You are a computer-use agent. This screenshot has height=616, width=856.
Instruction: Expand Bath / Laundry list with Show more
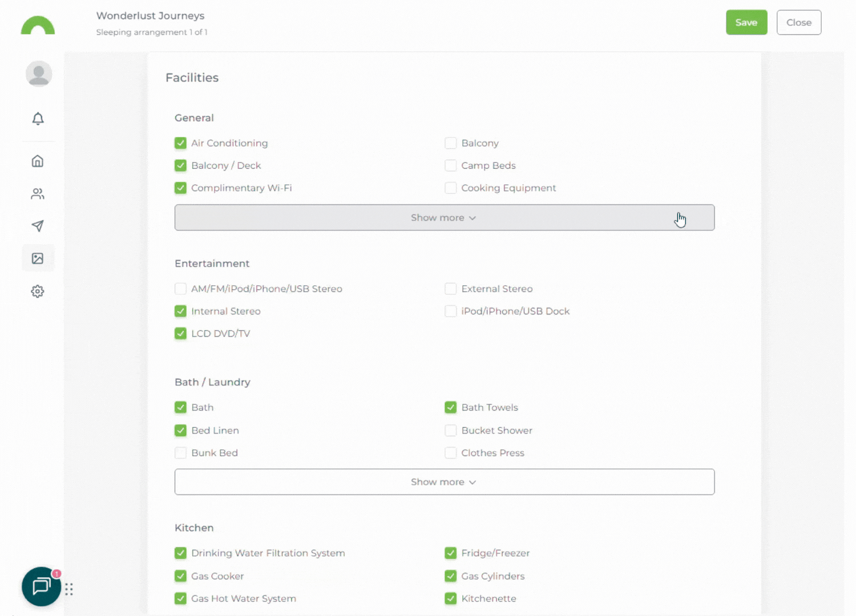click(444, 482)
